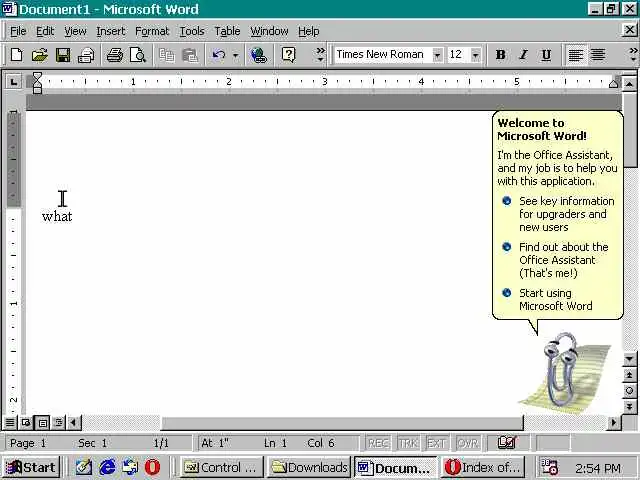The image size is (640, 480).
Task: Switch to Web Layout view icon
Action: click(26, 422)
